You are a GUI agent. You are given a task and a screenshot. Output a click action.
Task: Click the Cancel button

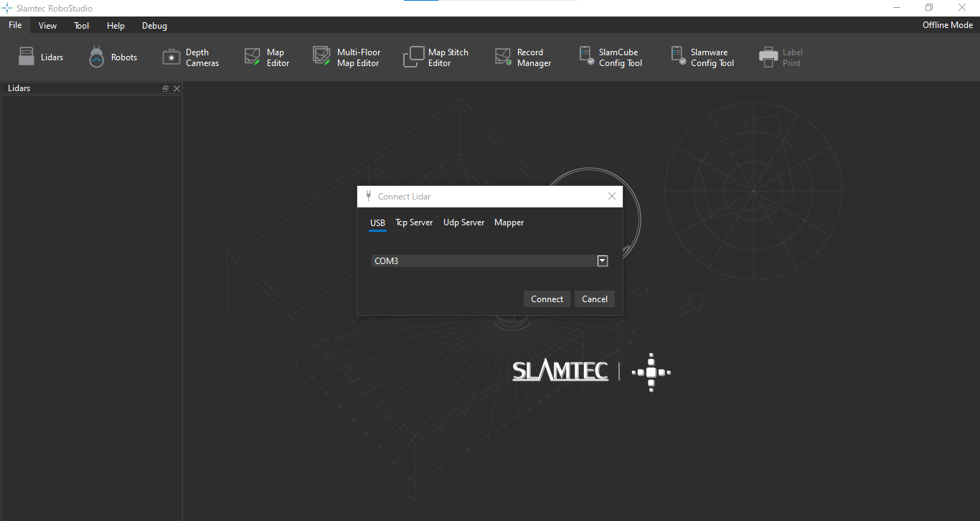click(x=595, y=299)
